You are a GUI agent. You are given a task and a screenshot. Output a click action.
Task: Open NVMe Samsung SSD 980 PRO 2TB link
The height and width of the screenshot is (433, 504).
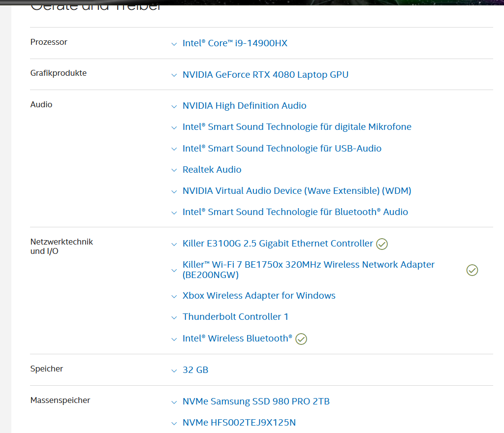pos(256,402)
